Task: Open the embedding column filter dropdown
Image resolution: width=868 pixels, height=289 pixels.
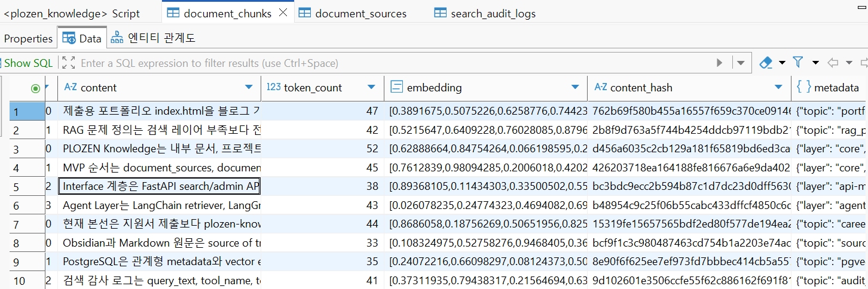Action: [x=576, y=88]
